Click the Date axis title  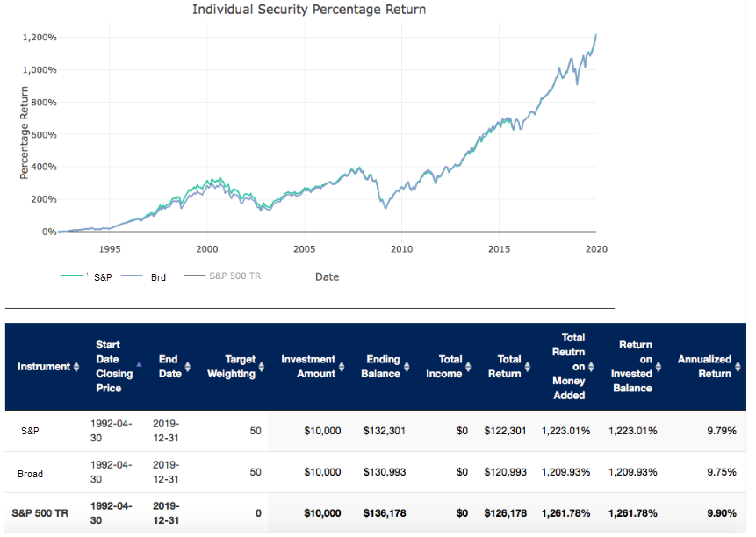[327, 277]
